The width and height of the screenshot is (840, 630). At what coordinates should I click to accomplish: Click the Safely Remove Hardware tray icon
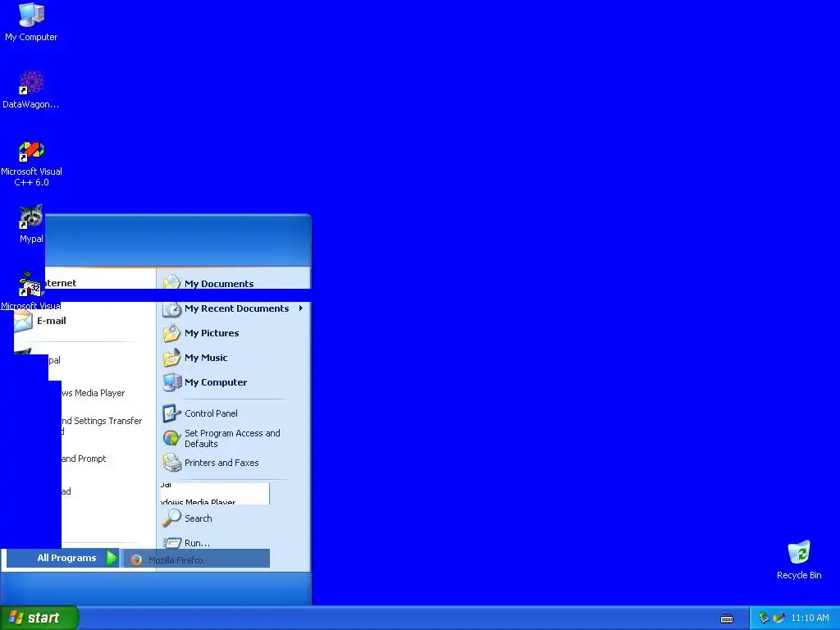coord(764,618)
